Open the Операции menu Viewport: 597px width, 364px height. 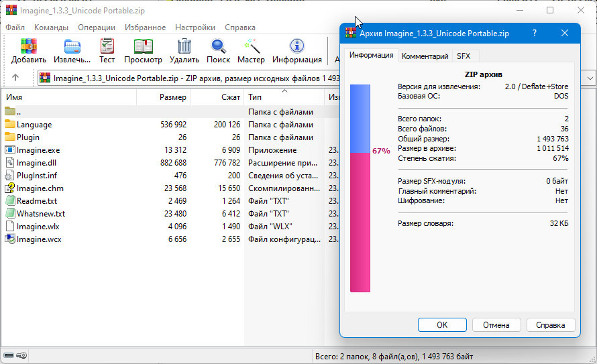pos(97,27)
